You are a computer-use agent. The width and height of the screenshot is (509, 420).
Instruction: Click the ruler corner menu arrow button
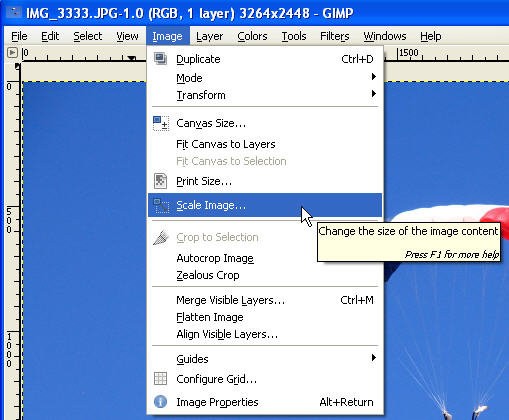pyautogui.click(x=12, y=52)
